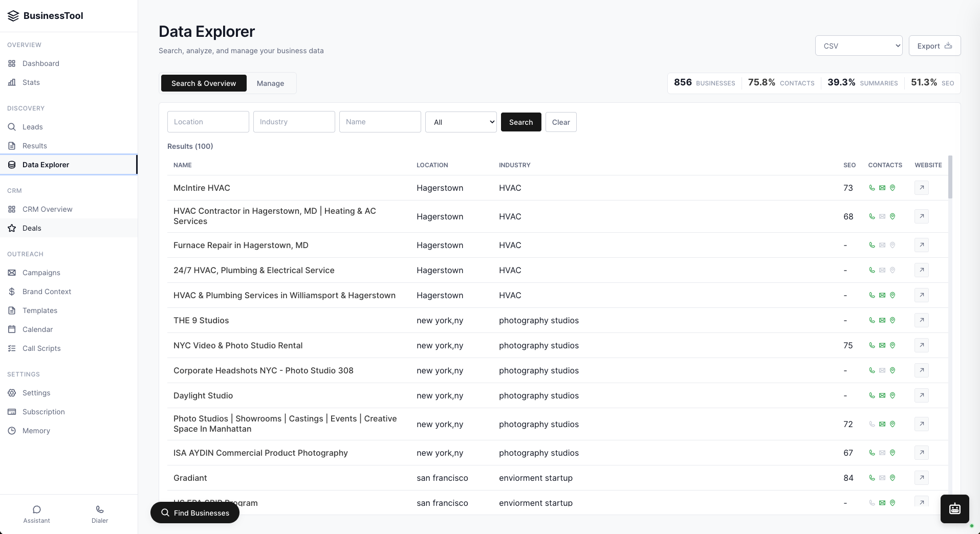
Task: Click the Find Businesses button
Action: [194, 513]
